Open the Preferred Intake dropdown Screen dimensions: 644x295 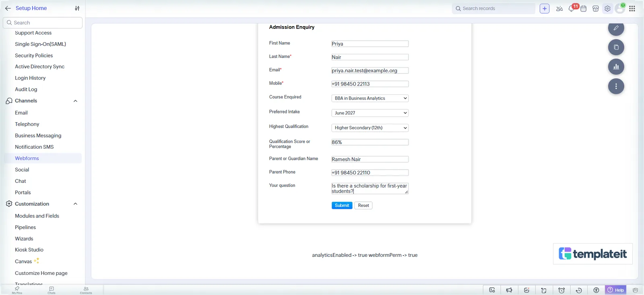(x=370, y=113)
